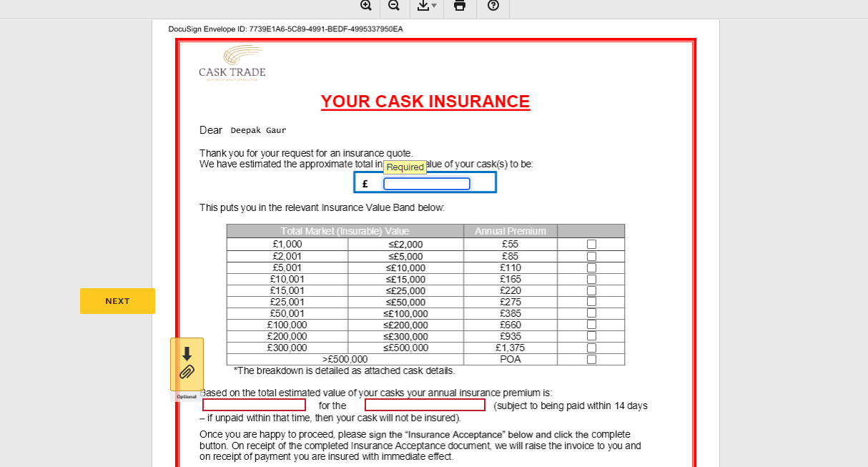
Task: Tick the checkbox for £660 premium row
Action: click(x=591, y=325)
